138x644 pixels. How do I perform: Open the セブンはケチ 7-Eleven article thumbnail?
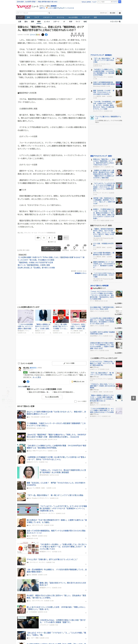28,510
